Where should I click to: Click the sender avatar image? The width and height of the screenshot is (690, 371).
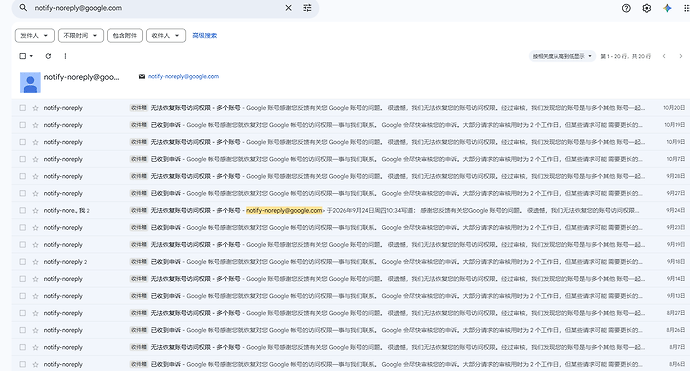point(30,82)
